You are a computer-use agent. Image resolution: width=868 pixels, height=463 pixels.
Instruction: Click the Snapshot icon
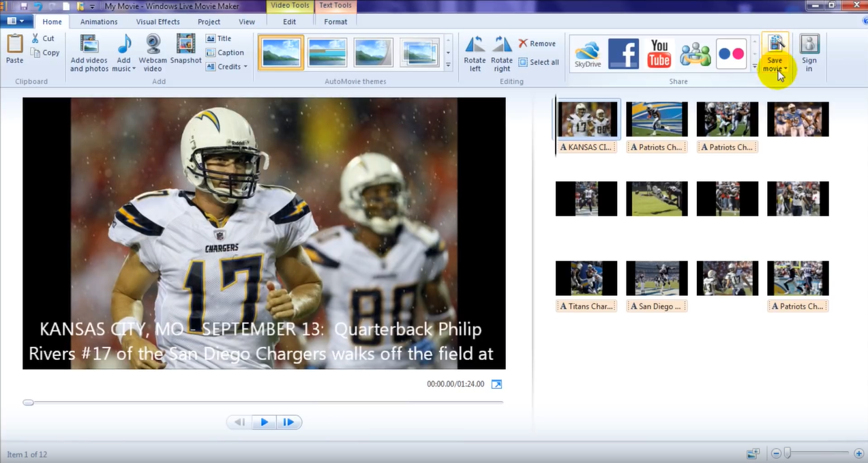(185, 45)
